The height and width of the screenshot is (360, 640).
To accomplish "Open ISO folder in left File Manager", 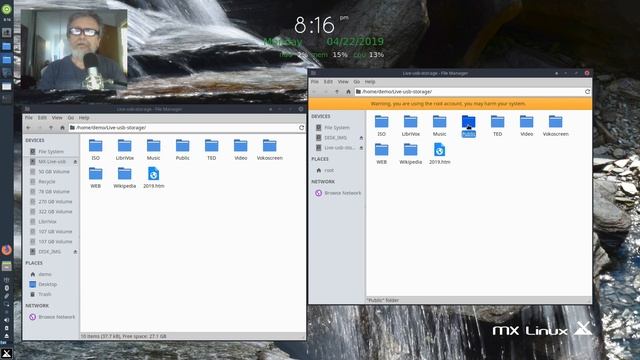I will pyautogui.click(x=96, y=149).
